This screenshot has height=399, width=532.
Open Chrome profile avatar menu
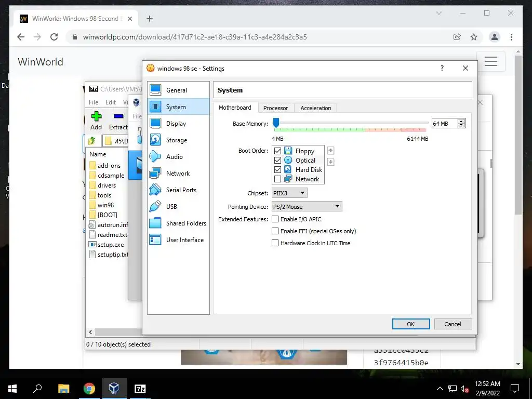tap(495, 37)
